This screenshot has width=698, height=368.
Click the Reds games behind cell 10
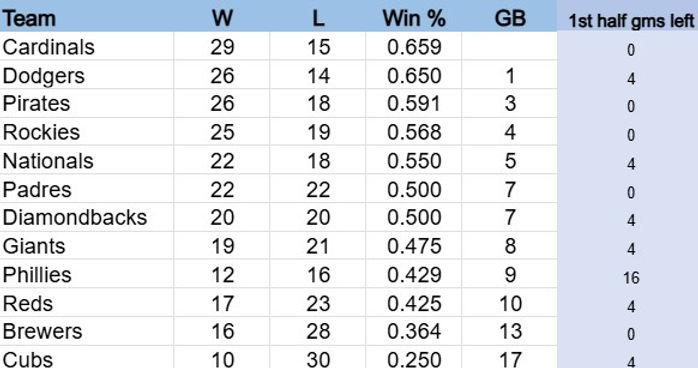[510, 303]
